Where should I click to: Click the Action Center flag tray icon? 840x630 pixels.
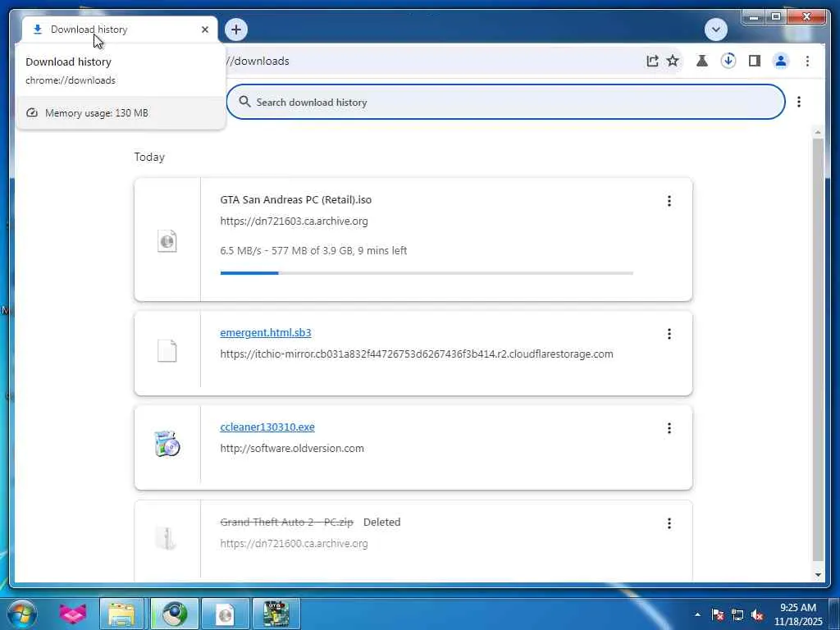717,614
